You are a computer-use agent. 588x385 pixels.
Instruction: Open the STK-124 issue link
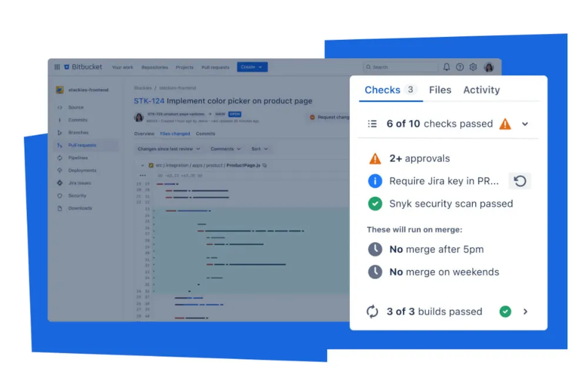point(149,101)
